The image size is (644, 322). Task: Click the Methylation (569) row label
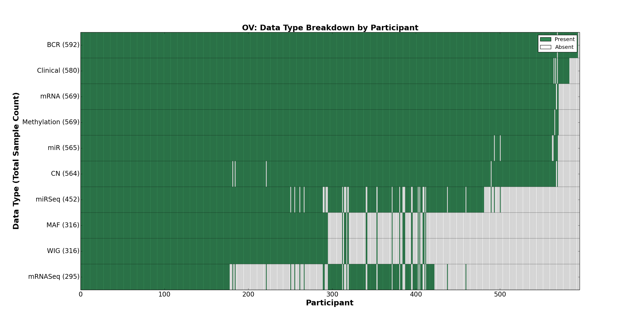tap(51, 122)
